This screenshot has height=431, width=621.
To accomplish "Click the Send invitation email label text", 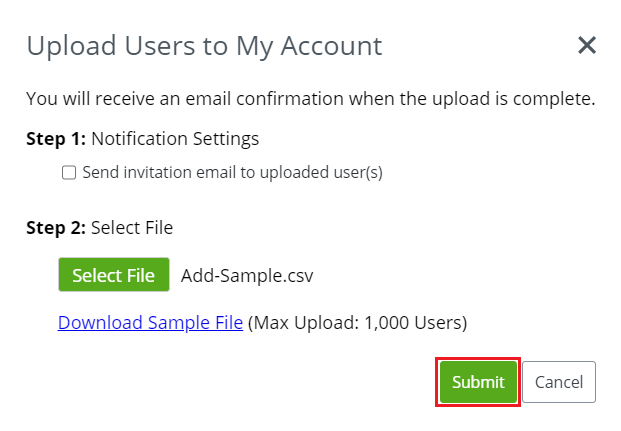I will [232, 173].
